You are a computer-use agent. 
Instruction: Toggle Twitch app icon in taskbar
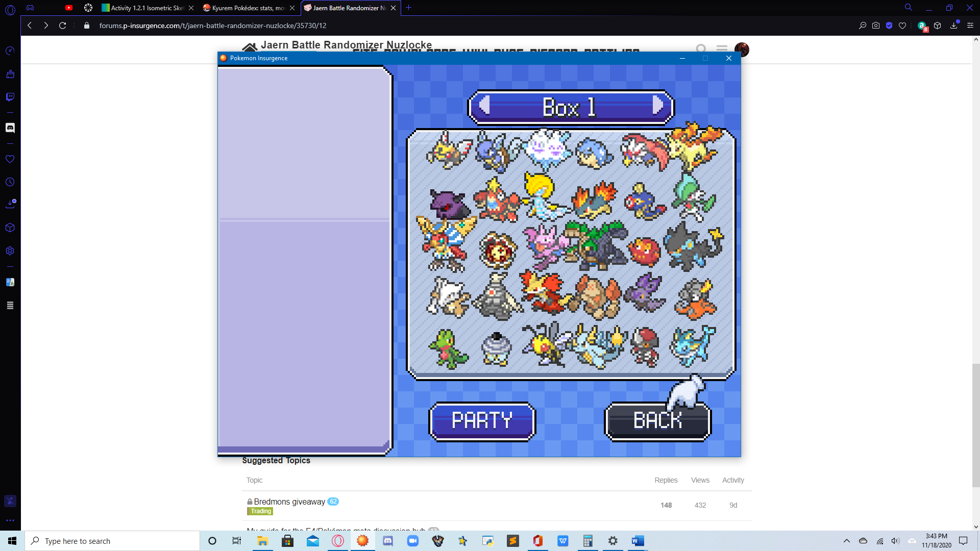point(9,96)
